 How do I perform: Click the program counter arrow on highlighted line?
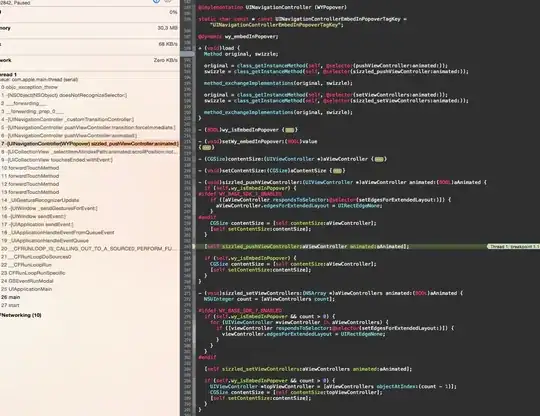pyautogui.click(x=194, y=247)
